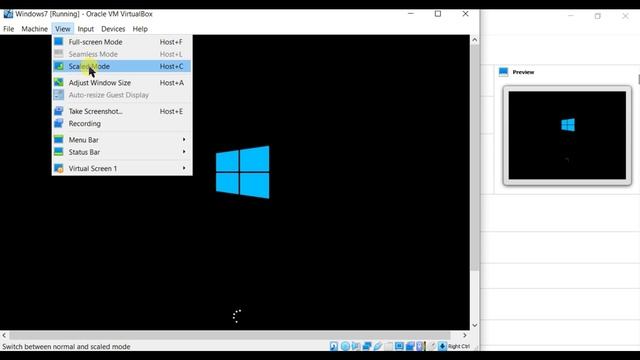Toggle the Recording menu entry
Image resolution: width=640 pixels, height=360 pixels.
[x=122, y=123]
